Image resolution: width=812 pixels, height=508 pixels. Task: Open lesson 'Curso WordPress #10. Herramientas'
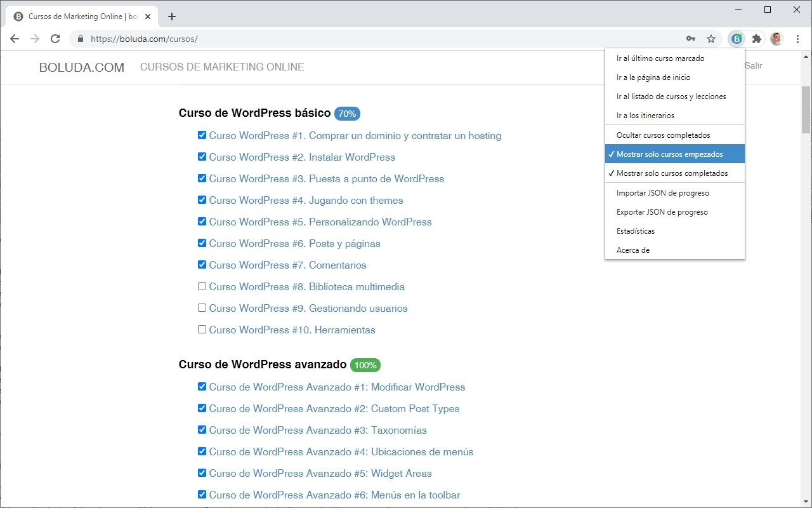[x=292, y=330]
